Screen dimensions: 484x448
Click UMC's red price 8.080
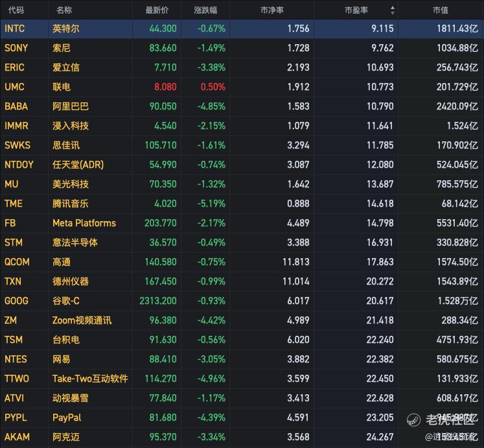click(x=165, y=87)
